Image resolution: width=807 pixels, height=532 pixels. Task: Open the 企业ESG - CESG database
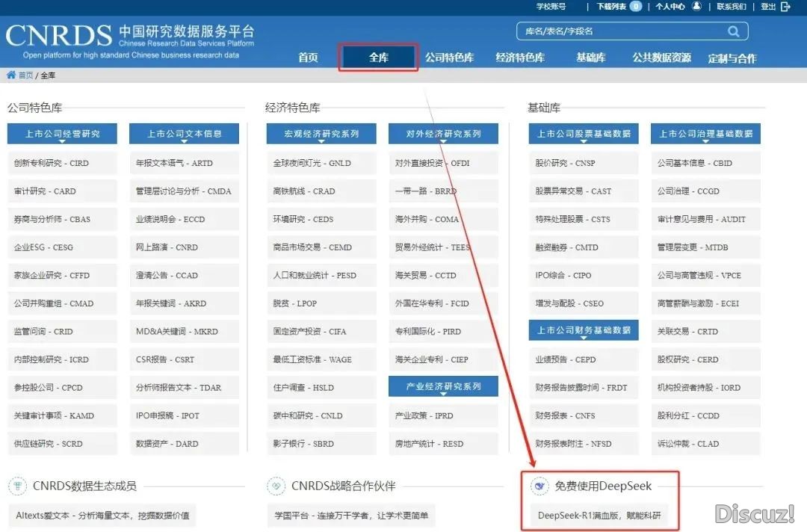tap(62, 247)
